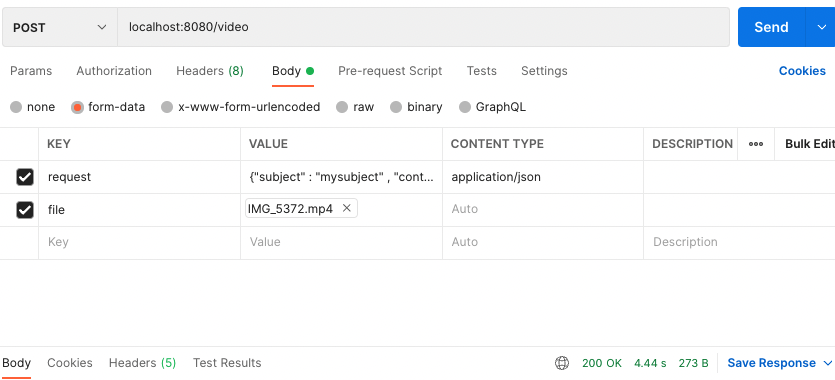835x380 pixels.
Task: Send the request with Send button
Action: [771, 27]
